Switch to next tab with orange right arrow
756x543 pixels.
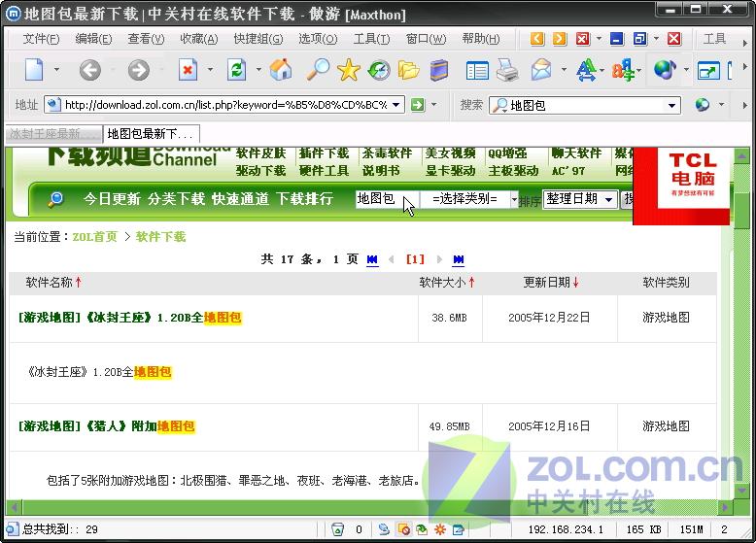tap(560, 39)
